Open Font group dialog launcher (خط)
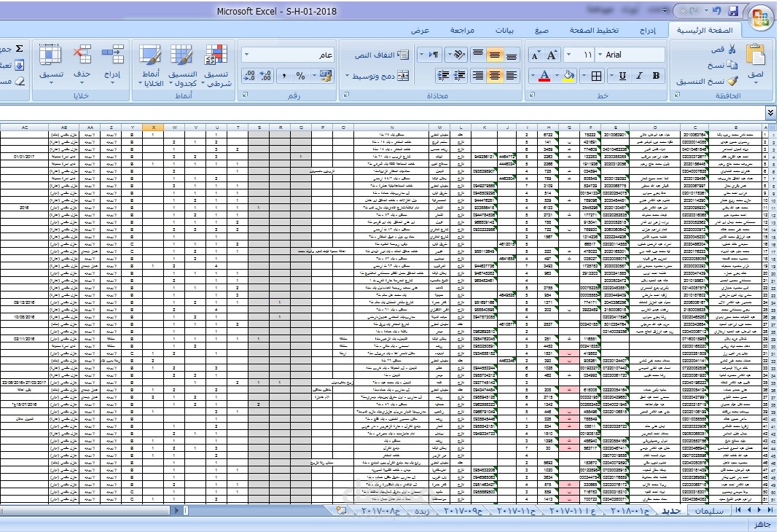The image size is (779, 532). (x=531, y=95)
